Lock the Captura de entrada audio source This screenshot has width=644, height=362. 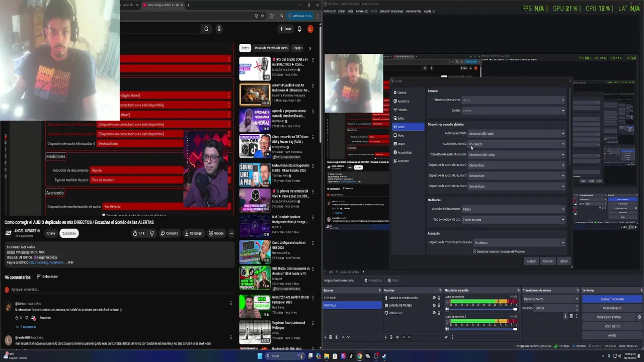point(439,298)
